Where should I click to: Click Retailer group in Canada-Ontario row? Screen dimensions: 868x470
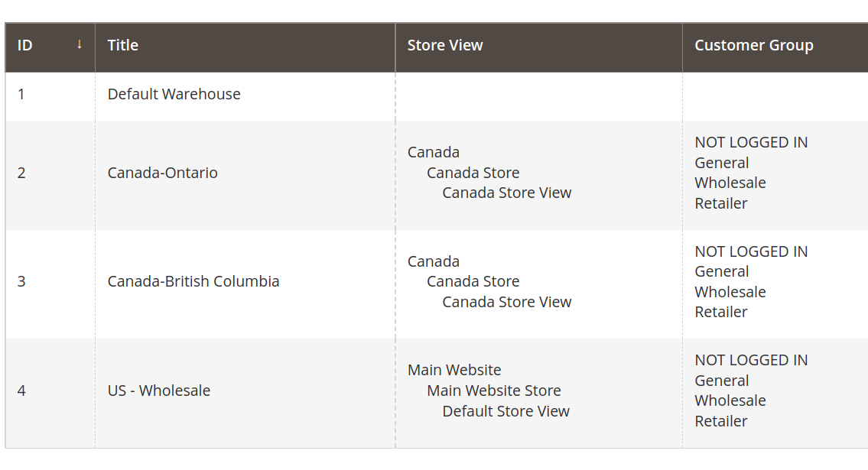point(720,203)
